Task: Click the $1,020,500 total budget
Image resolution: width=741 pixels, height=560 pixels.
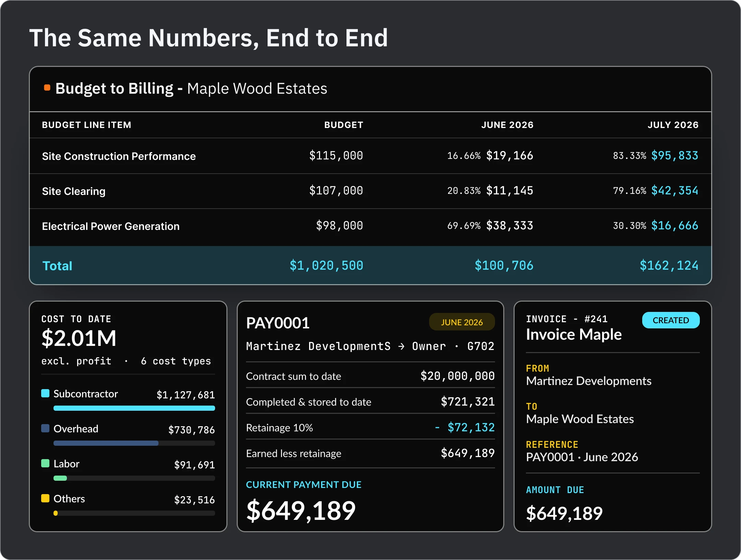Action: tap(327, 266)
